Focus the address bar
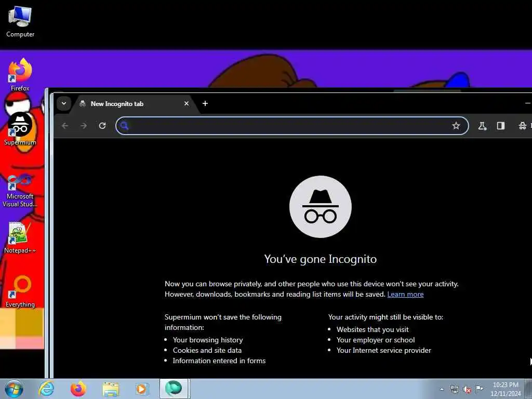Viewport: 532px width, 399px height. click(292, 126)
